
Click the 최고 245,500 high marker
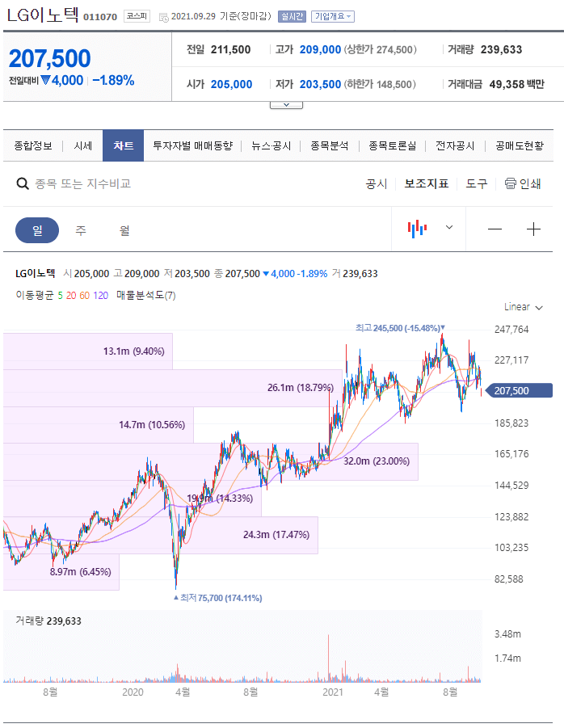(x=400, y=328)
